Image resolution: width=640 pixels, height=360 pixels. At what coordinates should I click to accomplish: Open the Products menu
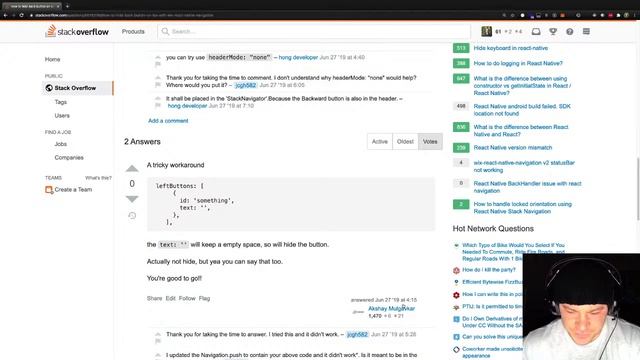click(133, 31)
